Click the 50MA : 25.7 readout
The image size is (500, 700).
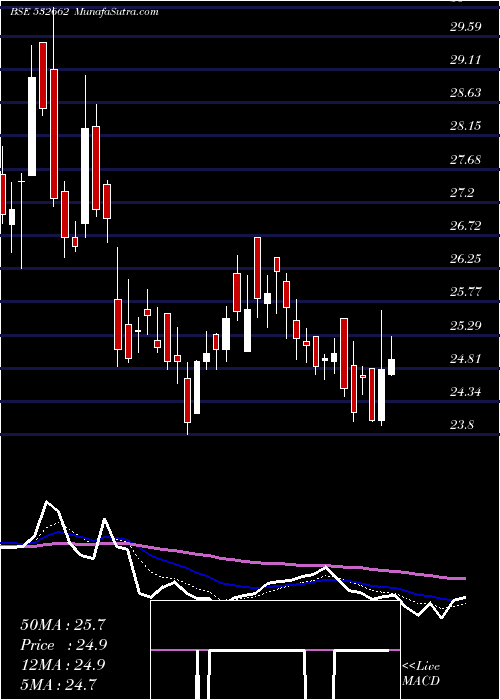[63, 625]
